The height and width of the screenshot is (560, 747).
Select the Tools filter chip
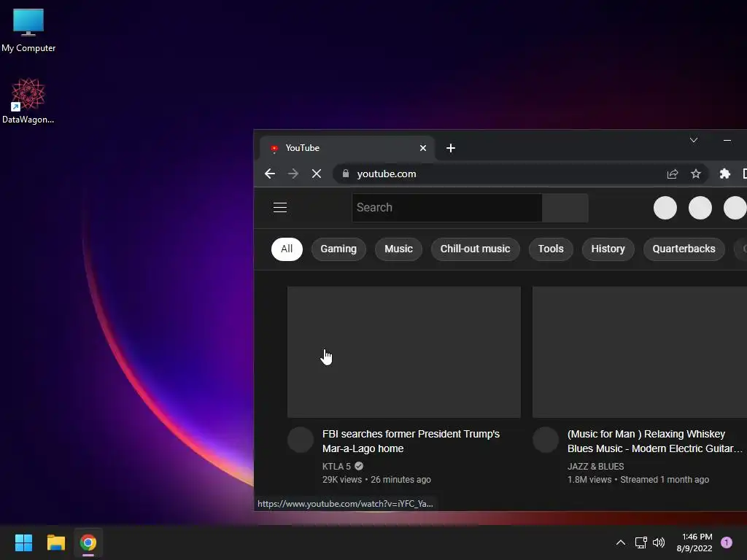tap(551, 249)
